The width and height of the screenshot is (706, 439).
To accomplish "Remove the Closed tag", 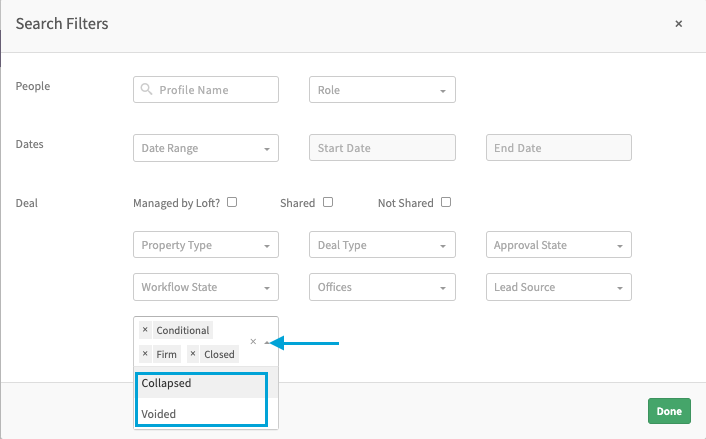I will [x=193, y=354].
